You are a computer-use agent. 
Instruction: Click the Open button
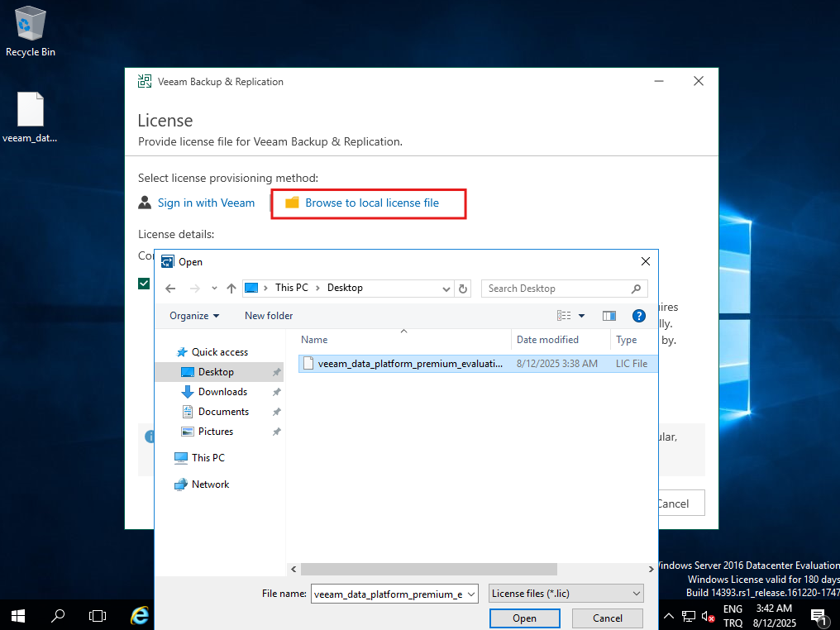pos(524,618)
